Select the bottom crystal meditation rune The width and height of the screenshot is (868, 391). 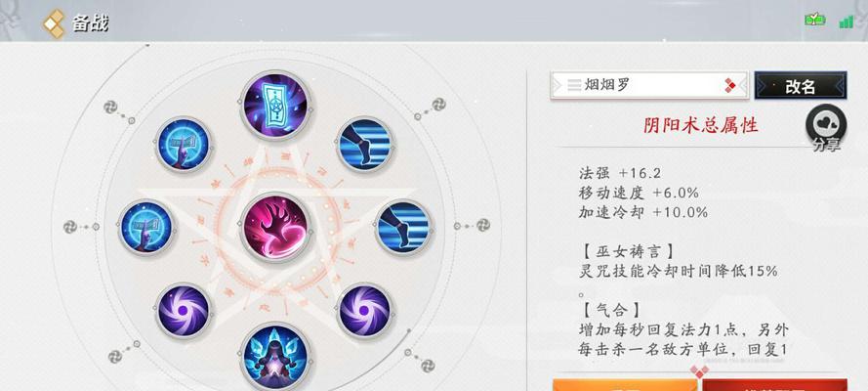point(275,357)
